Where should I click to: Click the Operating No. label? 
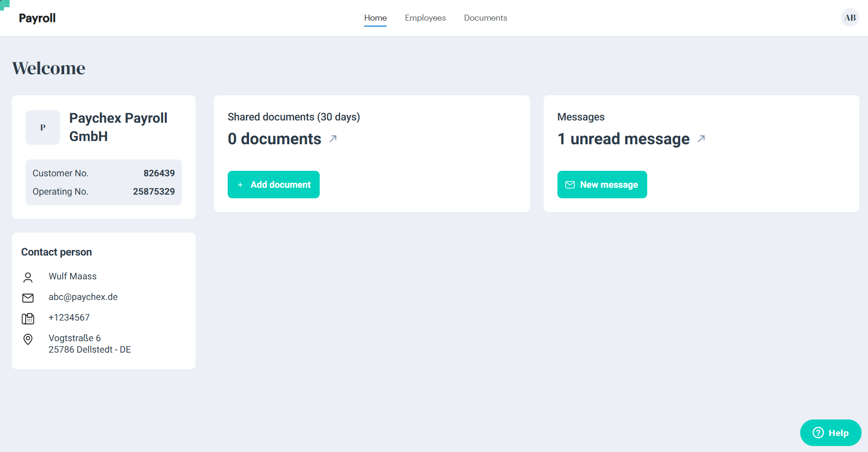[60, 191]
